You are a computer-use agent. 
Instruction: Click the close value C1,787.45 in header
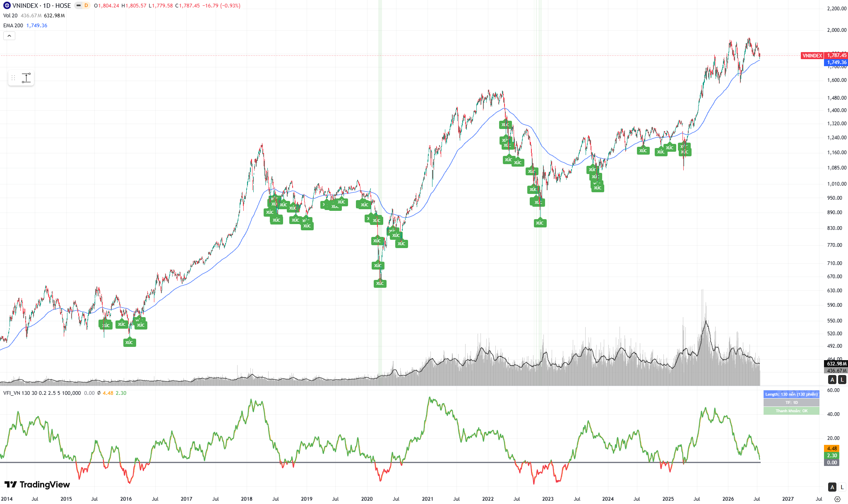[187, 6]
